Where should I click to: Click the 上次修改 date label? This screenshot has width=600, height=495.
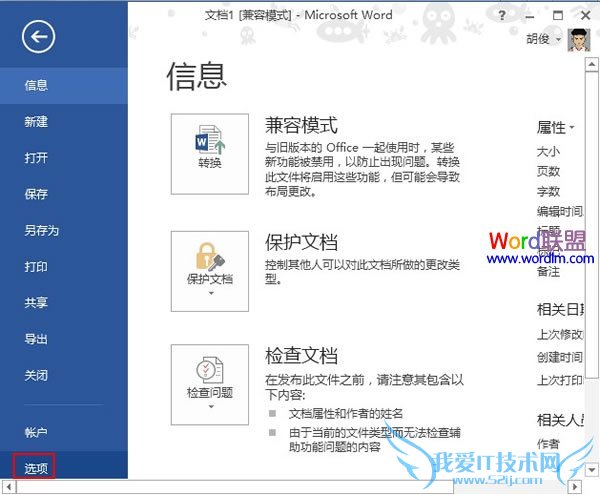click(560, 334)
